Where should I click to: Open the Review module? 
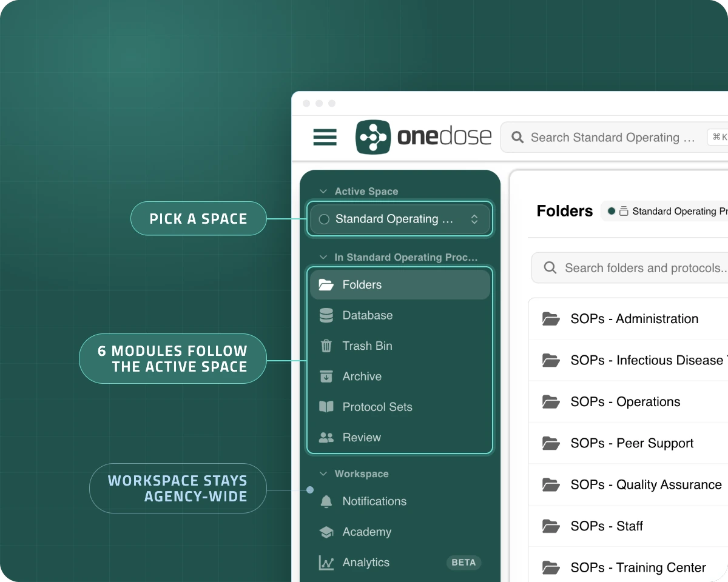coord(400,437)
